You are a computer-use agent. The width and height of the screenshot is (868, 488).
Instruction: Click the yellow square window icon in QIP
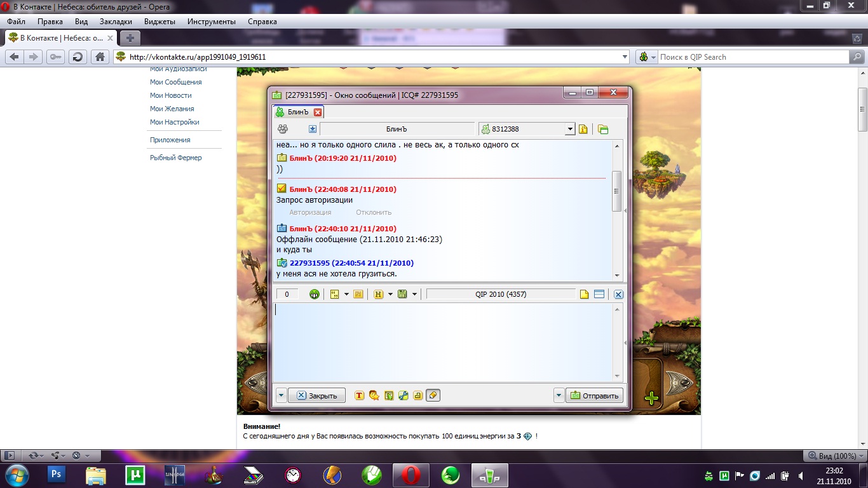point(418,395)
